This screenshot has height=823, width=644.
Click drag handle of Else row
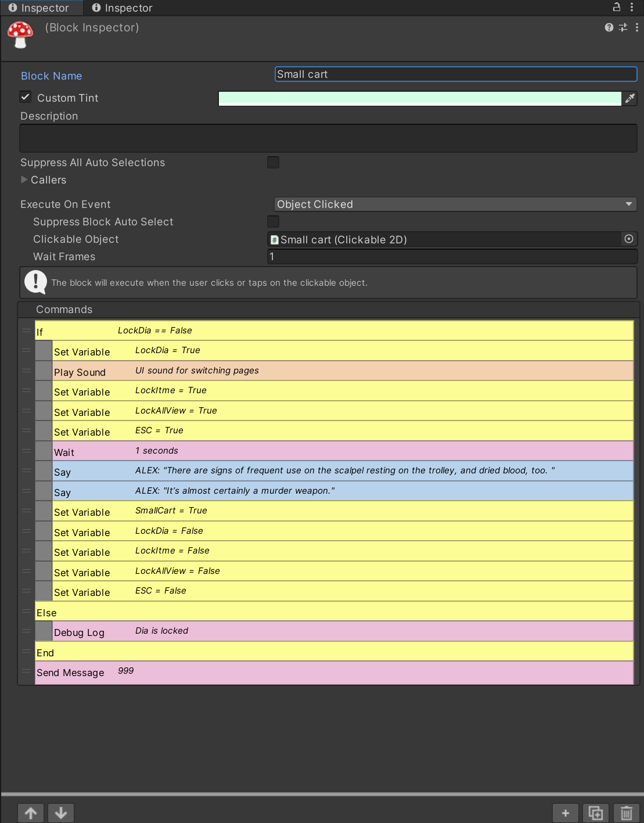(x=26, y=611)
